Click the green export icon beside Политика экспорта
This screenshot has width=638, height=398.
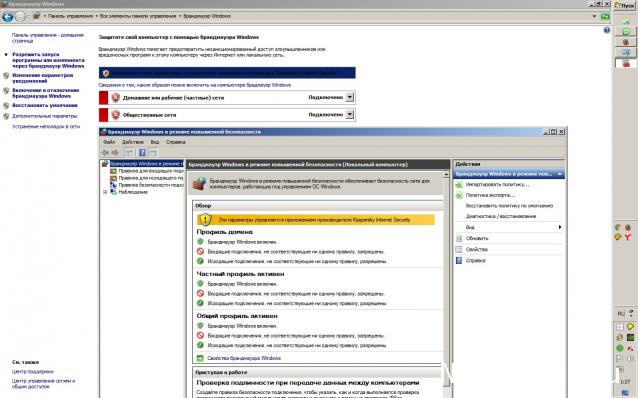(x=459, y=195)
